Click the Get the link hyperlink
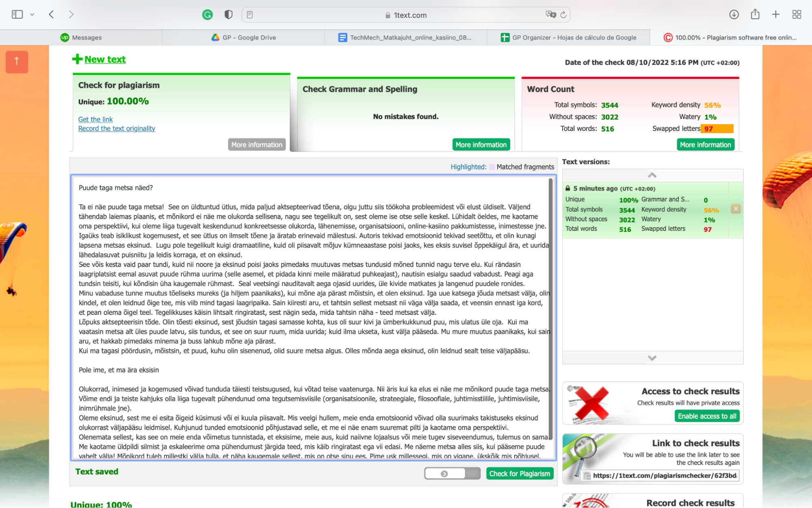Screen dimensions: 812x508 (x=95, y=119)
